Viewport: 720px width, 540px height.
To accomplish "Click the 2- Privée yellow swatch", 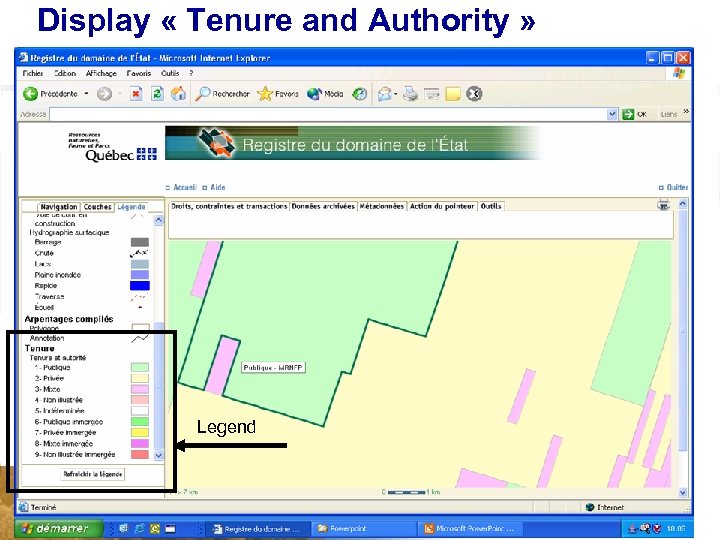I will [140, 378].
